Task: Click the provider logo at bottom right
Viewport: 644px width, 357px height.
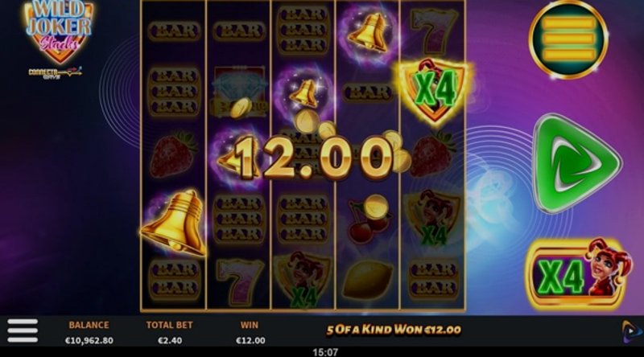Action: [x=630, y=331]
